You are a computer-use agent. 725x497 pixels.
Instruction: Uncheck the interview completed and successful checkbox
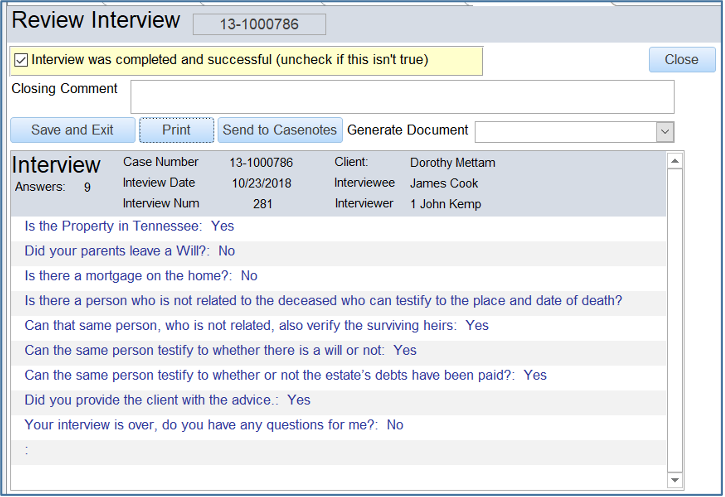[x=21, y=60]
